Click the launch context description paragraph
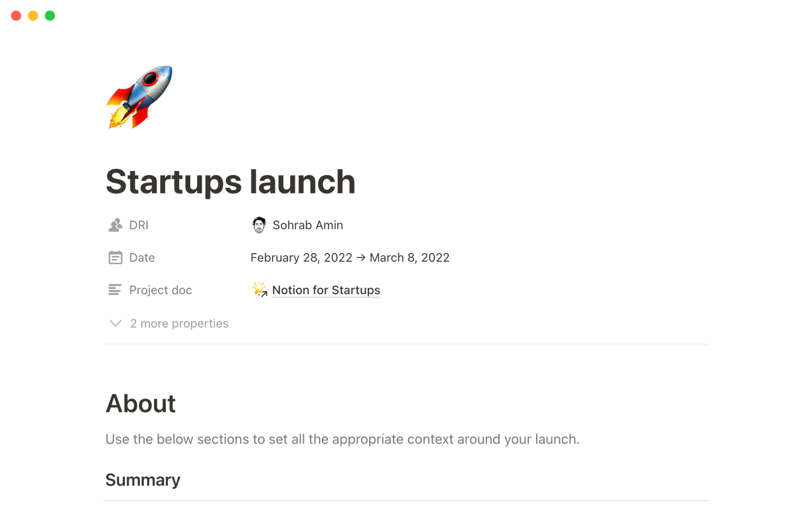The image size is (812, 508). (x=342, y=439)
